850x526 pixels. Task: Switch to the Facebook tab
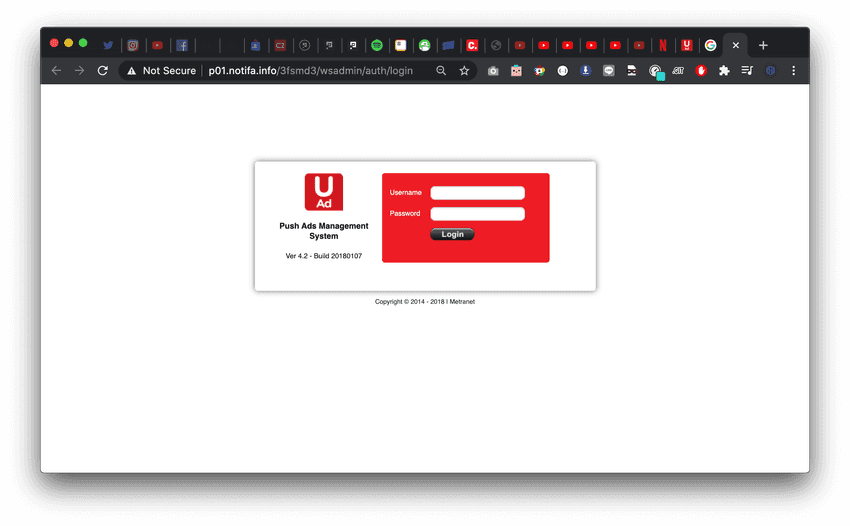coord(182,45)
